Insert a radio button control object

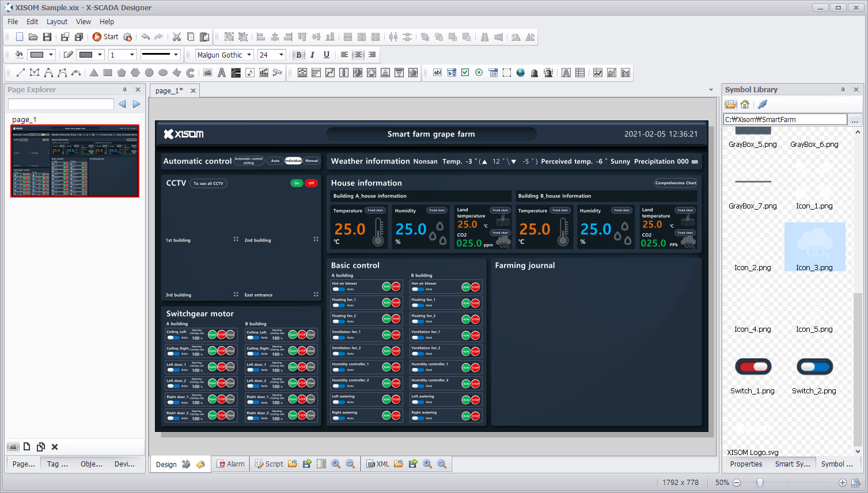(479, 73)
